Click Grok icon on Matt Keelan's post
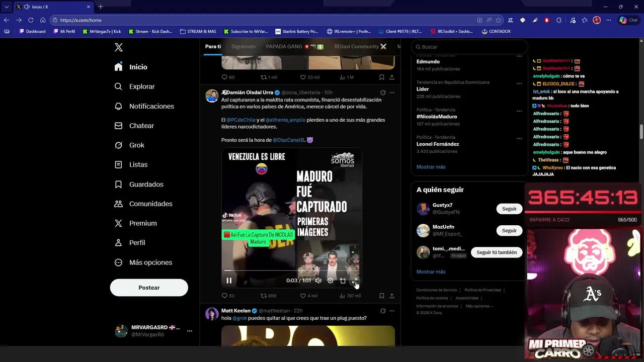The width and height of the screenshot is (644, 362). click(383, 311)
